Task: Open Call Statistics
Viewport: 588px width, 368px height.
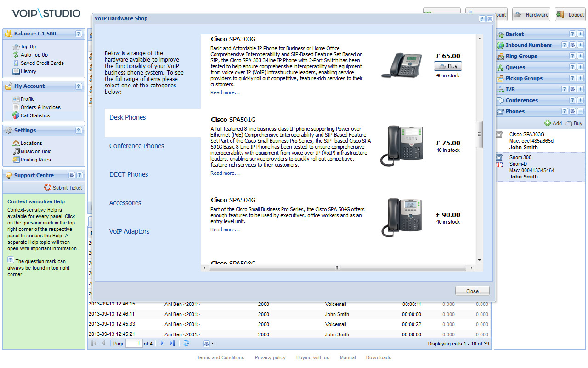Action: coord(35,115)
